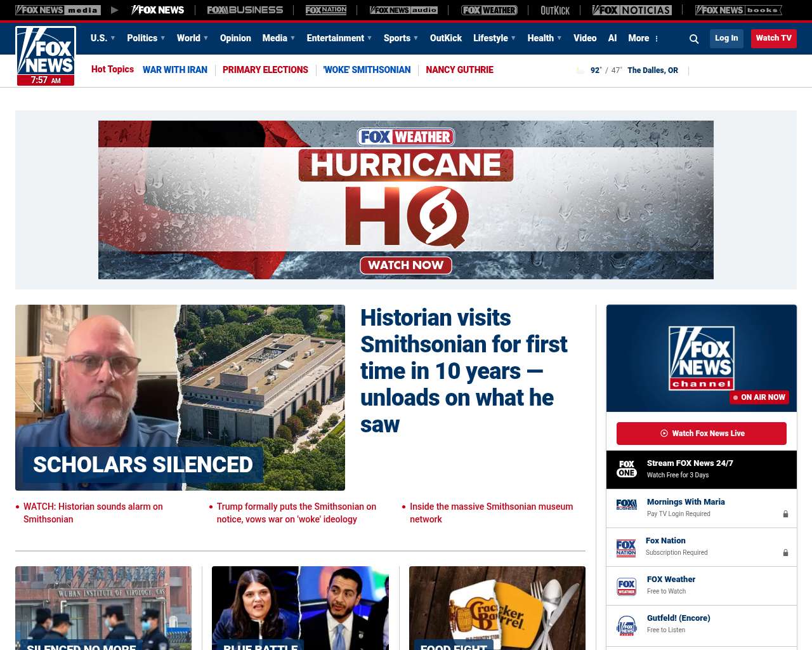Screen dimensions: 812x650
Task: Open Fox Business logo in top bar
Action: [x=245, y=10]
